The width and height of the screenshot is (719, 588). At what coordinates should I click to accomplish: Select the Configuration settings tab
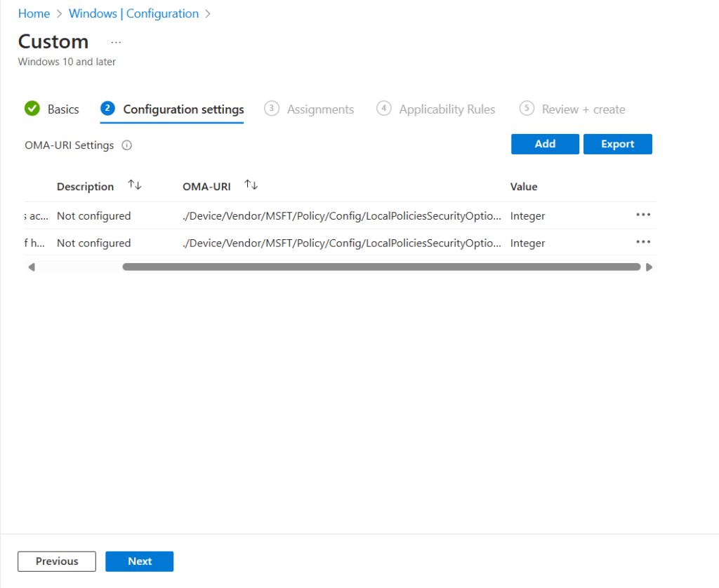point(183,109)
